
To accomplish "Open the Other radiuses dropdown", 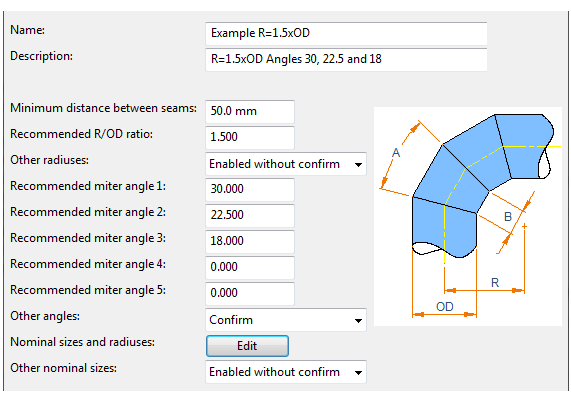I will click(x=286, y=164).
